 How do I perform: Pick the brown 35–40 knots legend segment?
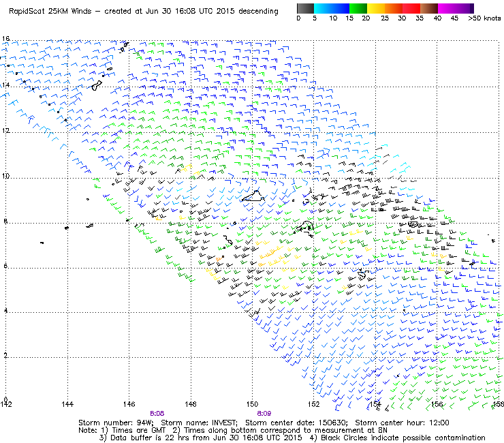click(x=429, y=8)
